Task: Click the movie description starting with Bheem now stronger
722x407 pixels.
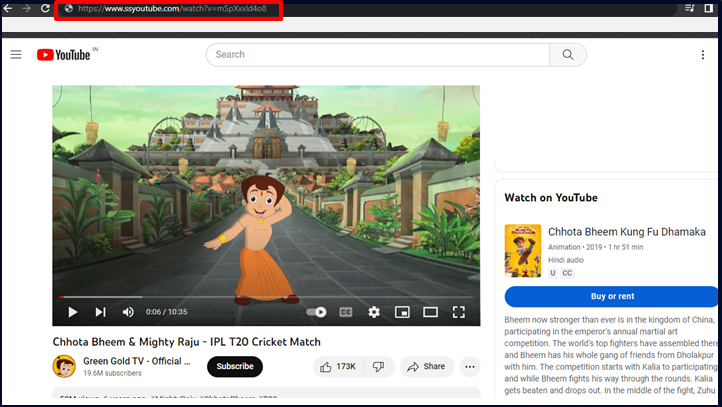Action: click(611, 355)
